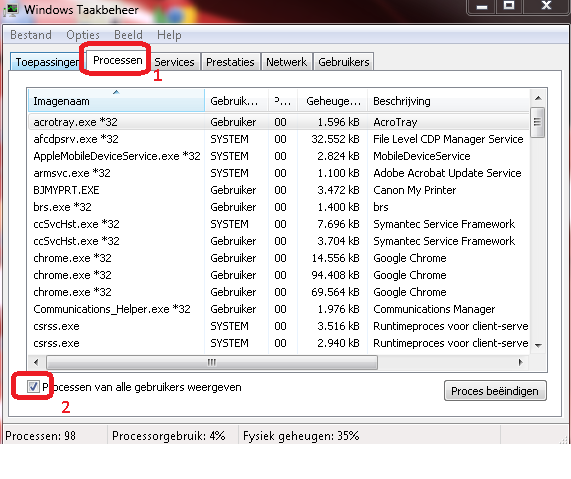Open the Help menu
Viewport: 571px width, 479px height.
point(169,35)
